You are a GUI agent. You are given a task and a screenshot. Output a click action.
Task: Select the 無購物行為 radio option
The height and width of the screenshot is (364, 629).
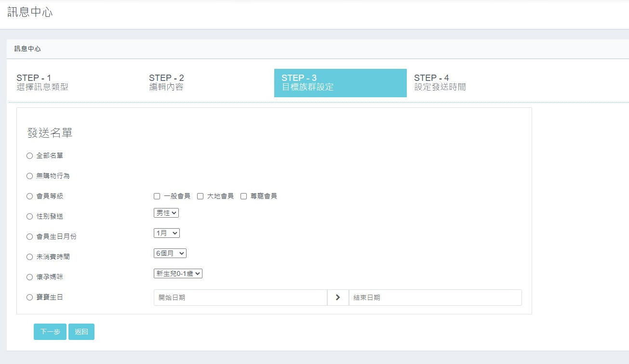tap(29, 176)
